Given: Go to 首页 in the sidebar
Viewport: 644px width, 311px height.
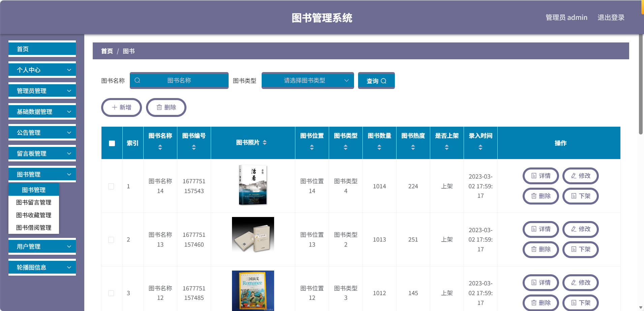Looking at the screenshot, I should point(42,49).
